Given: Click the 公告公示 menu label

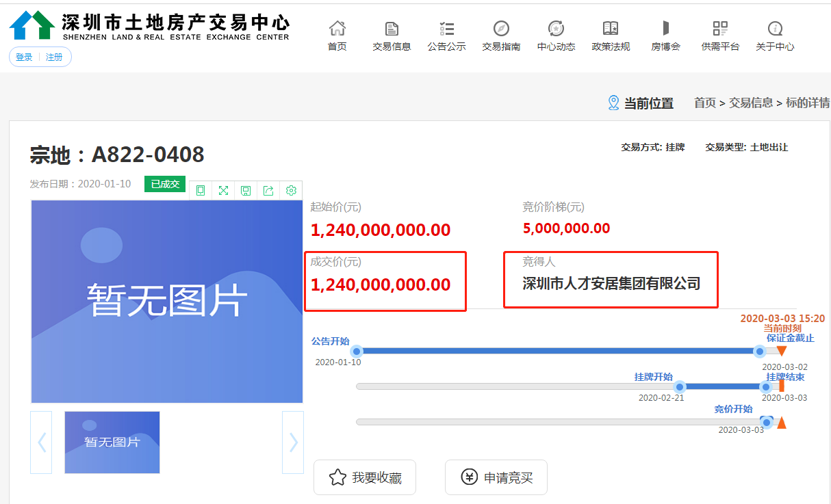Looking at the screenshot, I should pos(447,47).
